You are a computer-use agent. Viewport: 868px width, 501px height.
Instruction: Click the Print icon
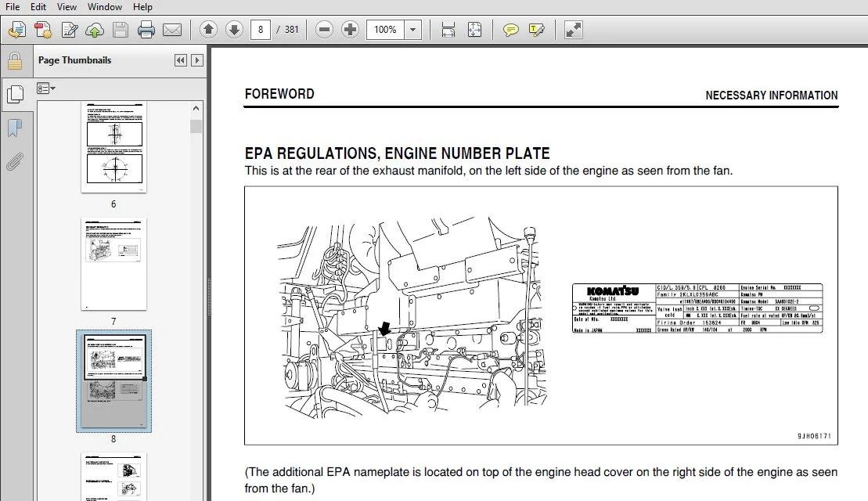[146, 29]
